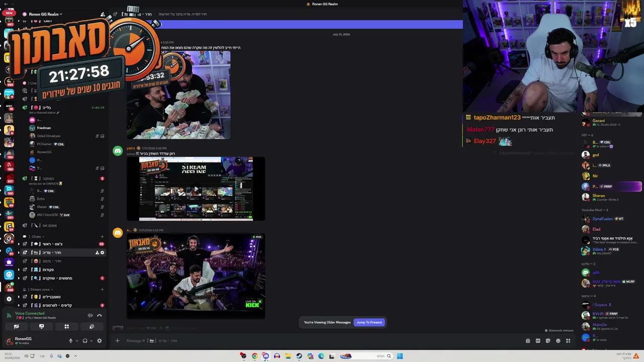This screenshot has width=644, height=362.
Task: Open Oded Elmakyes voice participant
Action: pyautogui.click(x=48, y=136)
